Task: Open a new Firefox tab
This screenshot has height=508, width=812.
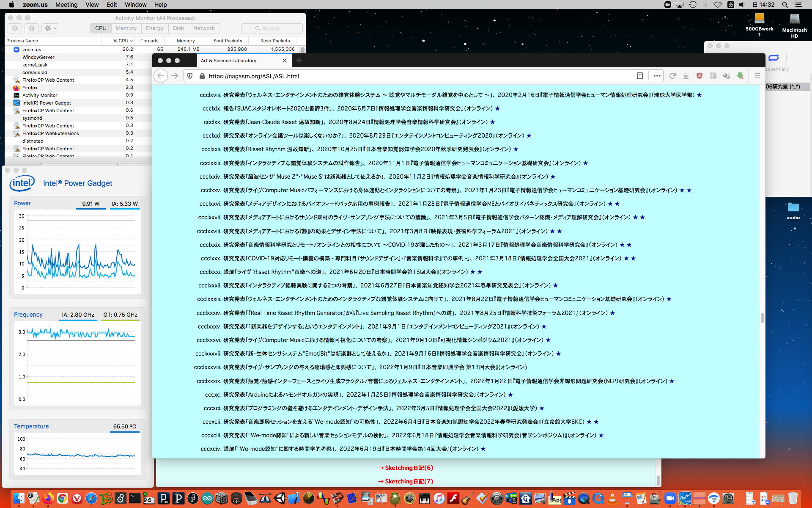Action: tap(299, 61)
